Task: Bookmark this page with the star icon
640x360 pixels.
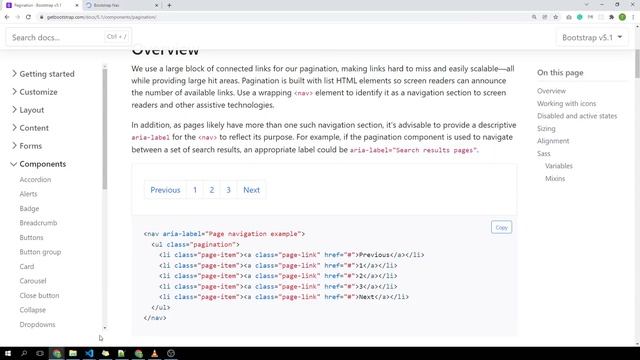Action: [x=556, y=17]
